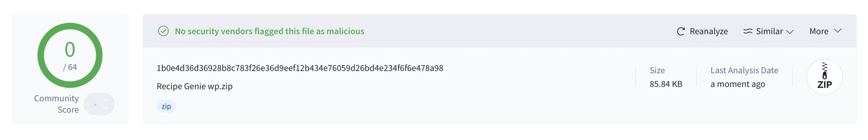Image resolution: width=868 pixels, height=140 pixels.
Task: Click the green checkmark status icon
Action: [x=163, y=31]
